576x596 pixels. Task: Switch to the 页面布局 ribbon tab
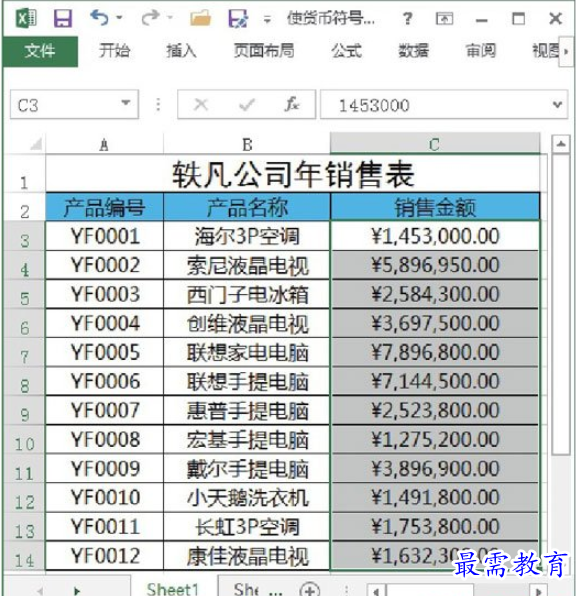click(264, 51)
